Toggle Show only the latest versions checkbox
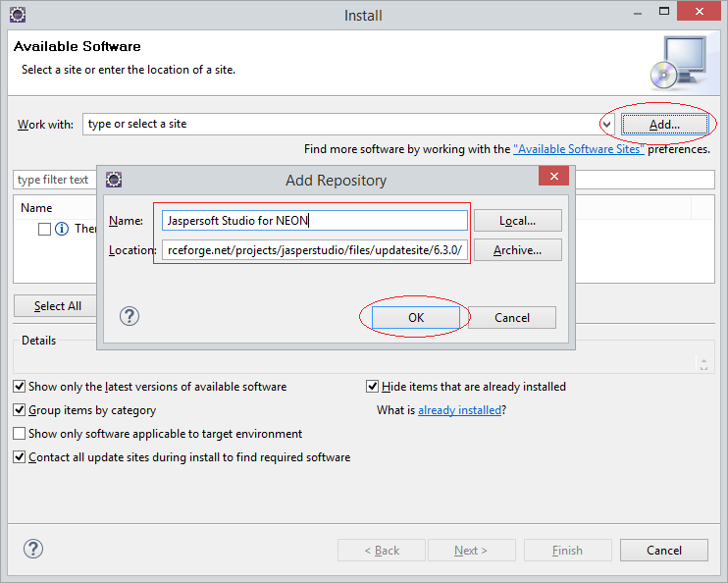Screen dimensions: 728x583 pyautogui.click(x=19, y=387)
